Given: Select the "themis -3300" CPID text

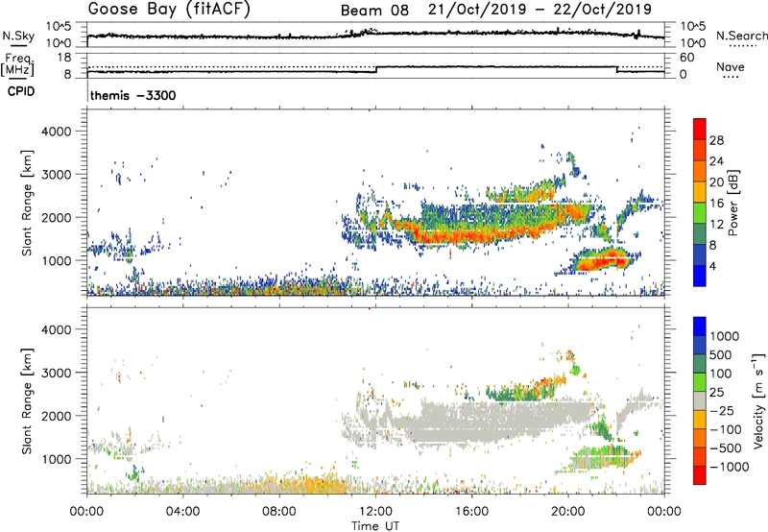Looking at the screenshot, I should [132, 95].
